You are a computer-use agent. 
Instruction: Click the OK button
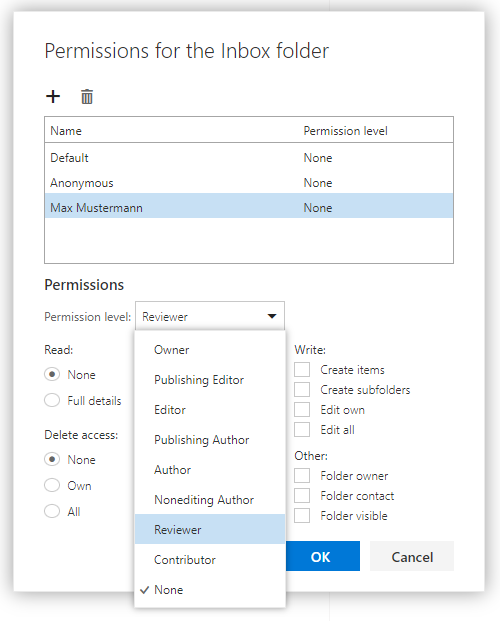click(x=323, y=556)
